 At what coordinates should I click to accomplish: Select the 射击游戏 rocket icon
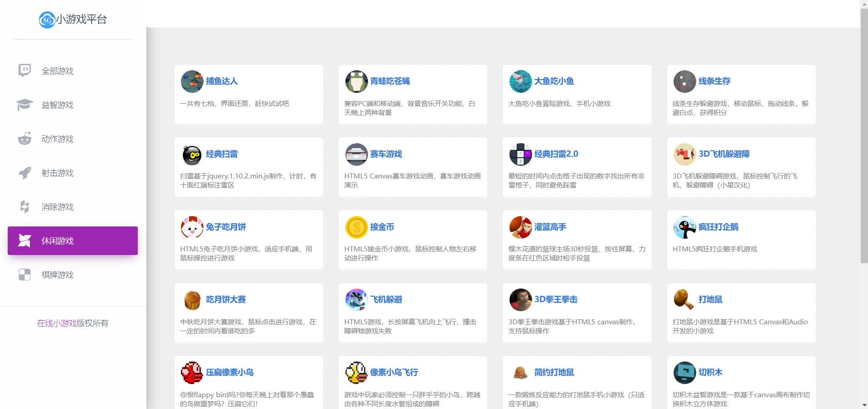tap(24, 173)
